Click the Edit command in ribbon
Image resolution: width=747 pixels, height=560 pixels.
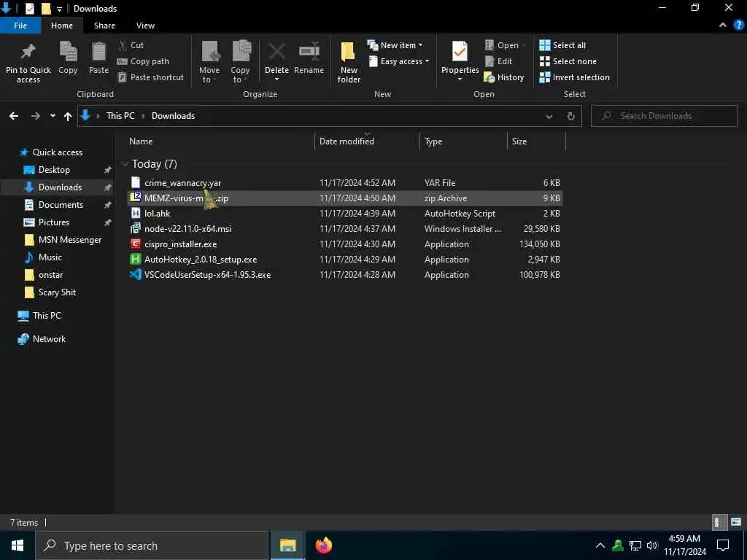(x=498, y=61)
